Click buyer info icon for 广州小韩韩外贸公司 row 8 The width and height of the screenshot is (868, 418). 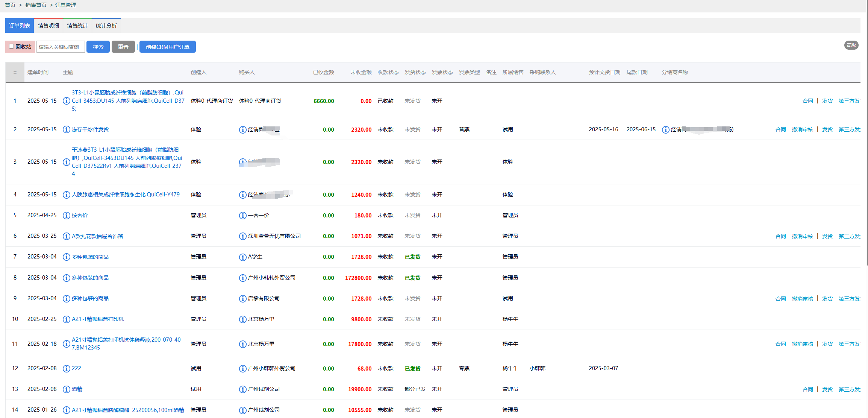[243, 278]
